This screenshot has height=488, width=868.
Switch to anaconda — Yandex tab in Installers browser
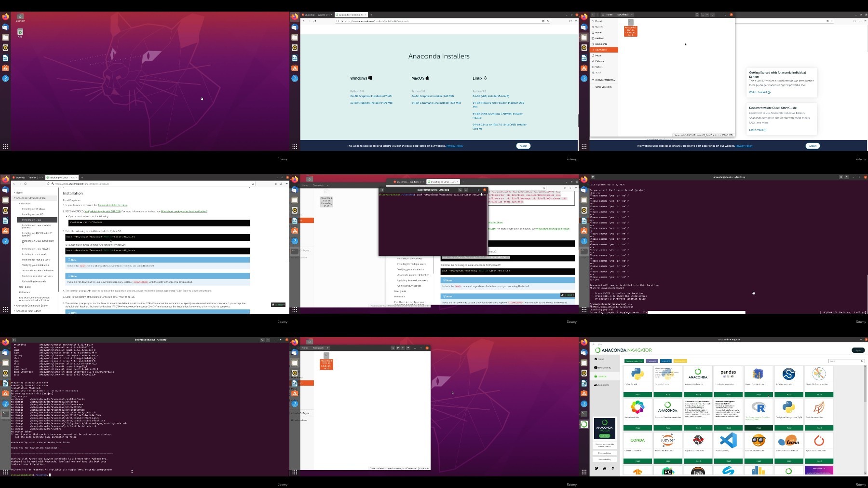(316, 15)
